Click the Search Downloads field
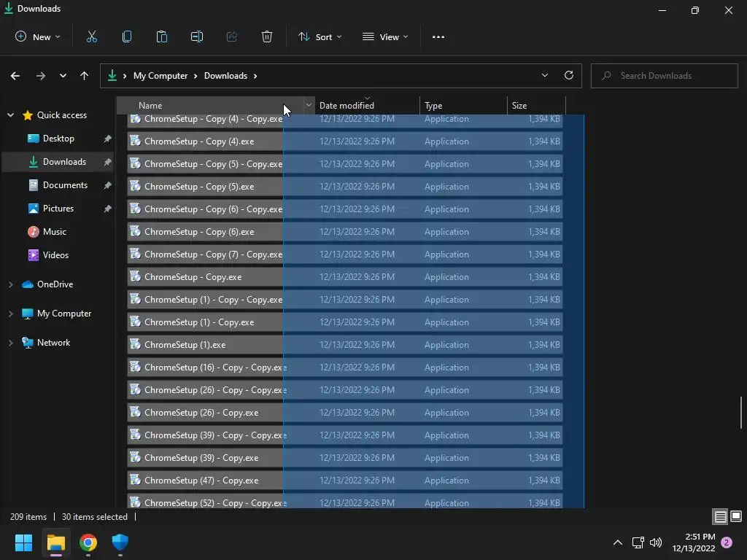The image size is (747, 560). (664, 76)
